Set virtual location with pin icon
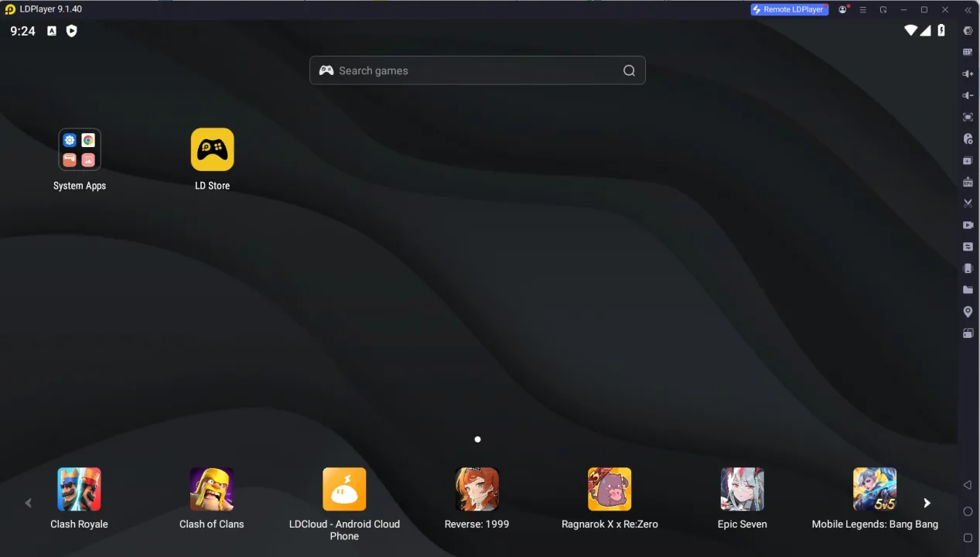Viewport: 980px width, 557px height. point(968,312)
